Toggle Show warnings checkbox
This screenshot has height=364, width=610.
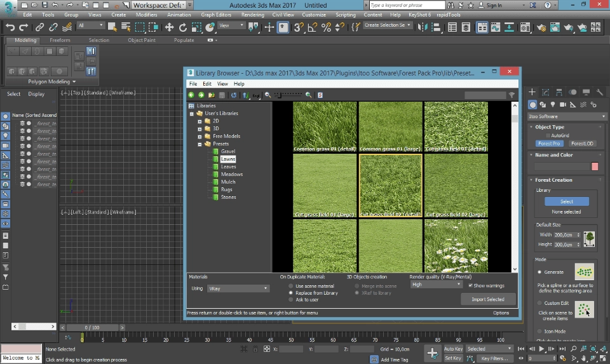click(x=471, y=285)
